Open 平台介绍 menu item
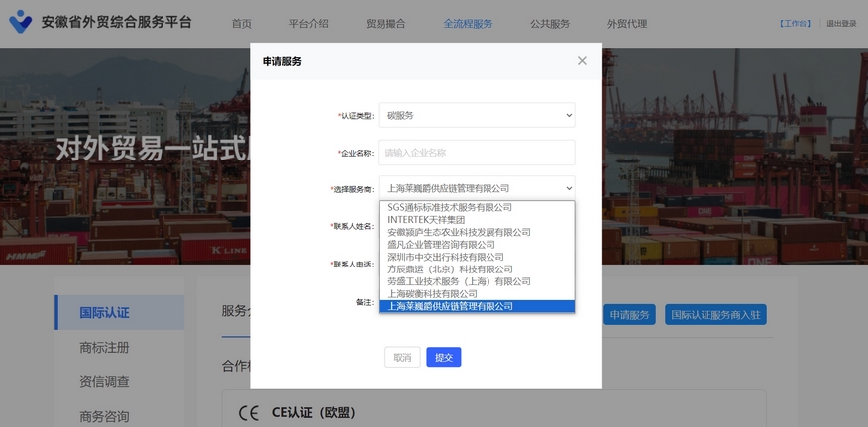The width and height of the screenshot is (868, 427). click(308, 24)
